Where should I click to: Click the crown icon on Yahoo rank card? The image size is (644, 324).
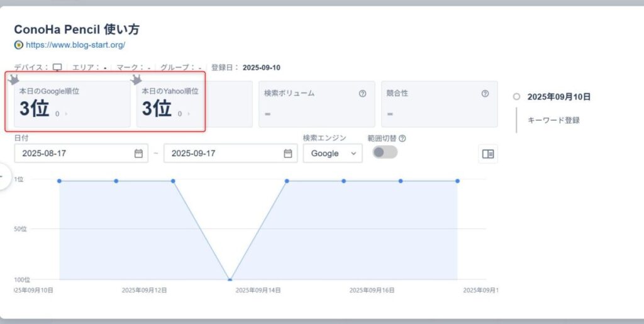click(136, 80)
